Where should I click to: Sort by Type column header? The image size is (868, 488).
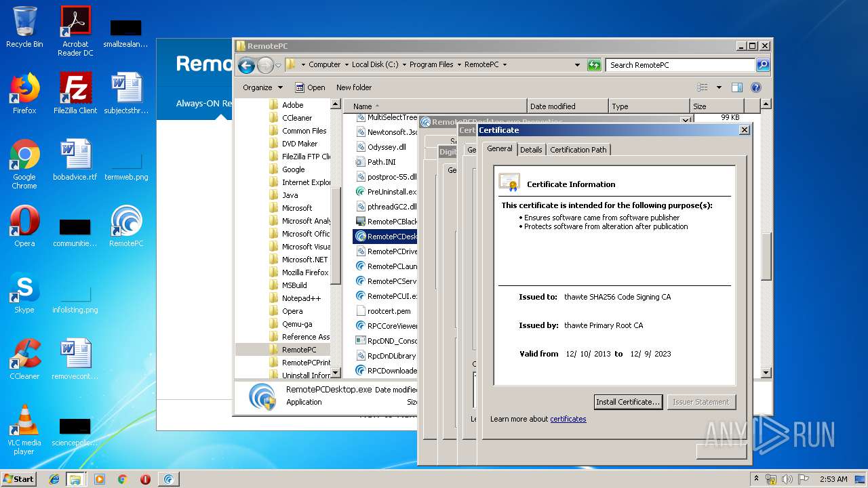click(649, 106)
